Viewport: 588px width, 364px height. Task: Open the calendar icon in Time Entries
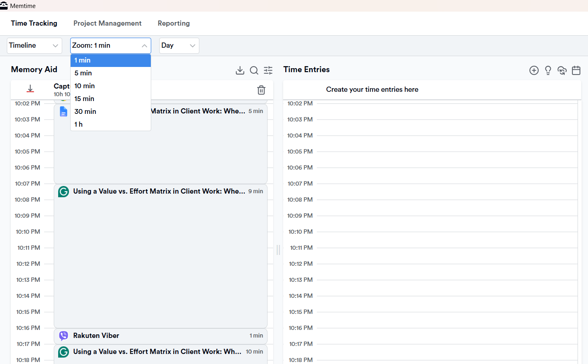(576, 71)
